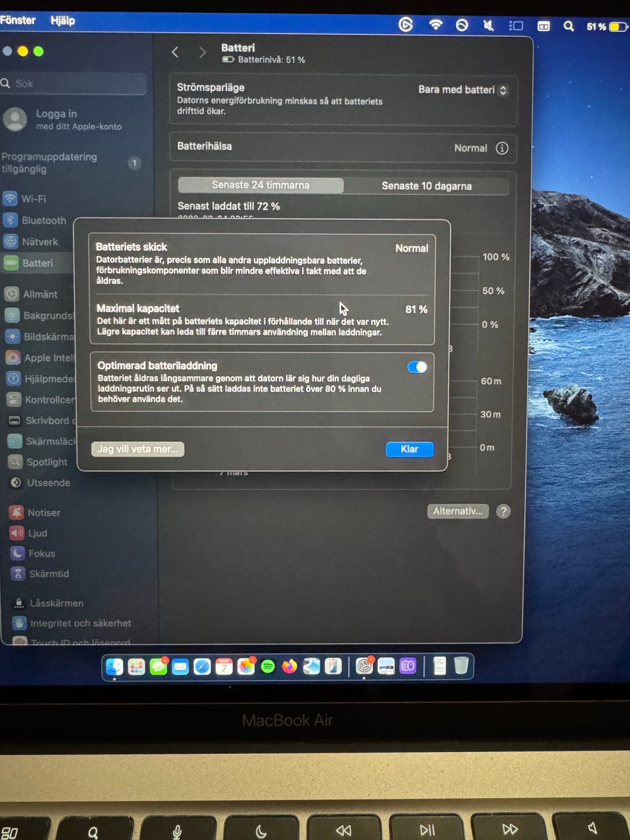Open Finder from the Dock
630x840 pixels.
pyautogui.click(x=114, y=667)
